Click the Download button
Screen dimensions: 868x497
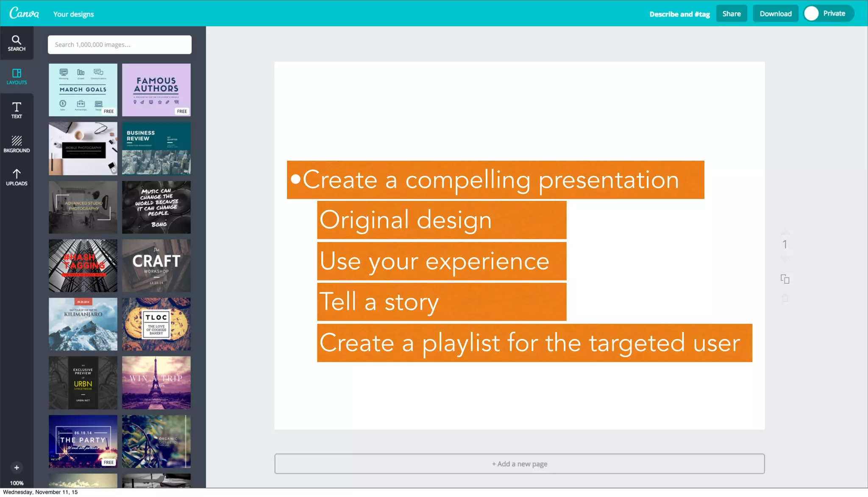coord(776,14)
